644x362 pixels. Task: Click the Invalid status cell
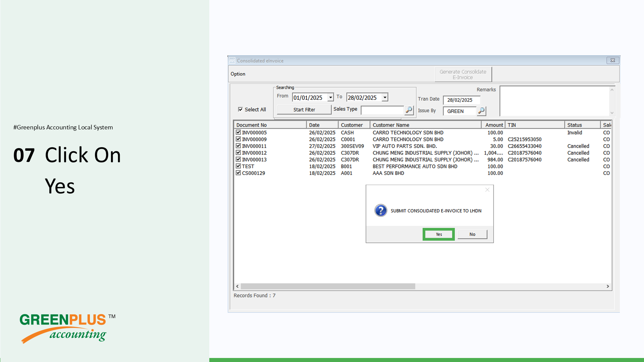click(575, 133)
